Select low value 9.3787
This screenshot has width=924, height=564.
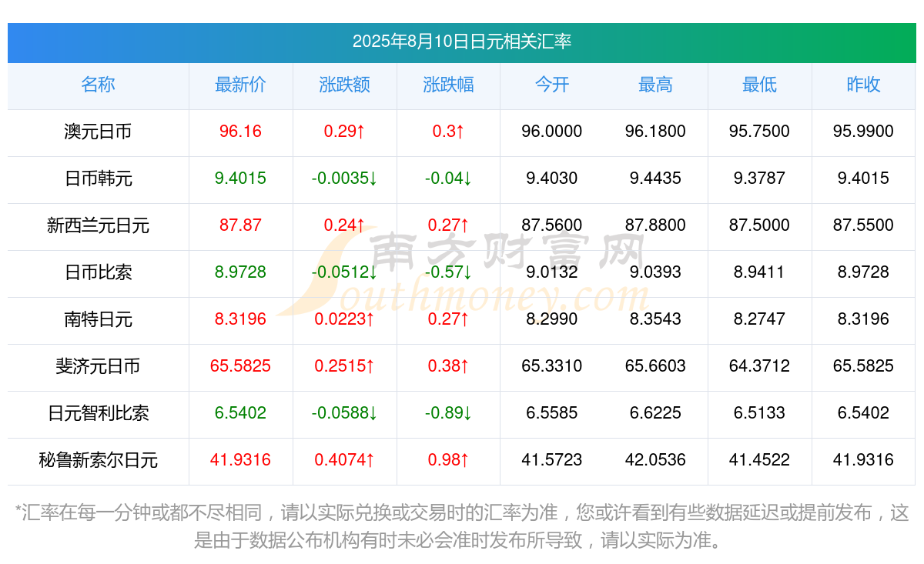[x=759, y=179]
